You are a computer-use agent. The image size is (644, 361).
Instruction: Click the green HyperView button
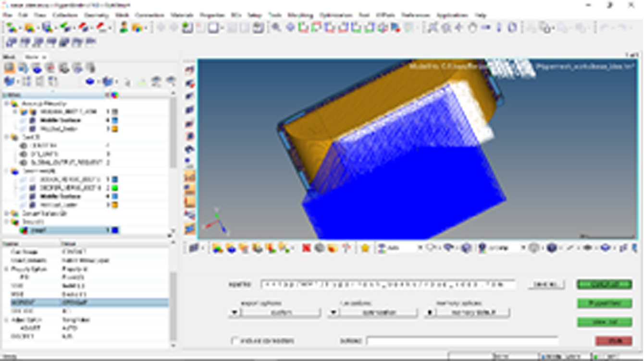tap(604, 303)
